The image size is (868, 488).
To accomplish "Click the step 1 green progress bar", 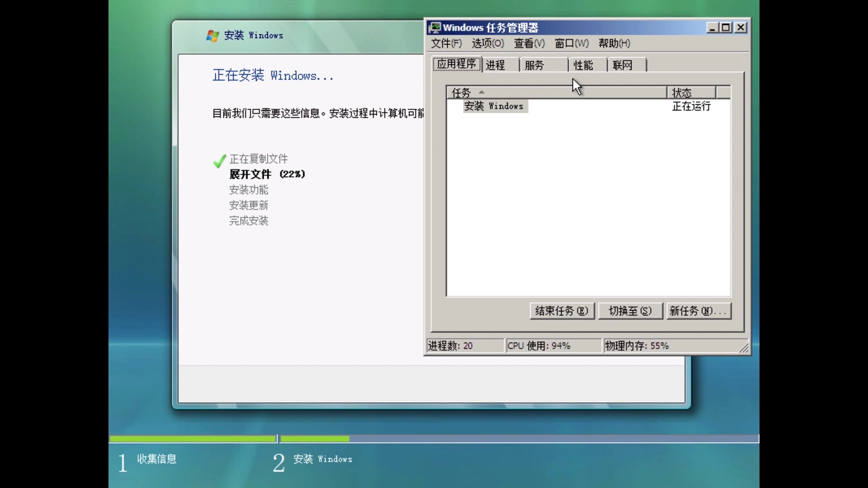I will (193, 439).
